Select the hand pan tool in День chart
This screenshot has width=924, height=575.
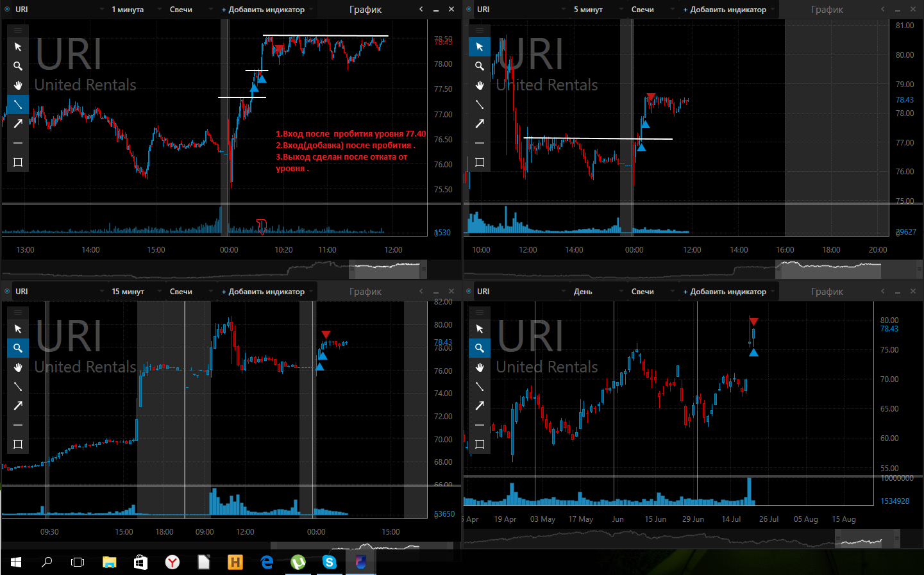[x=480, y=367]
